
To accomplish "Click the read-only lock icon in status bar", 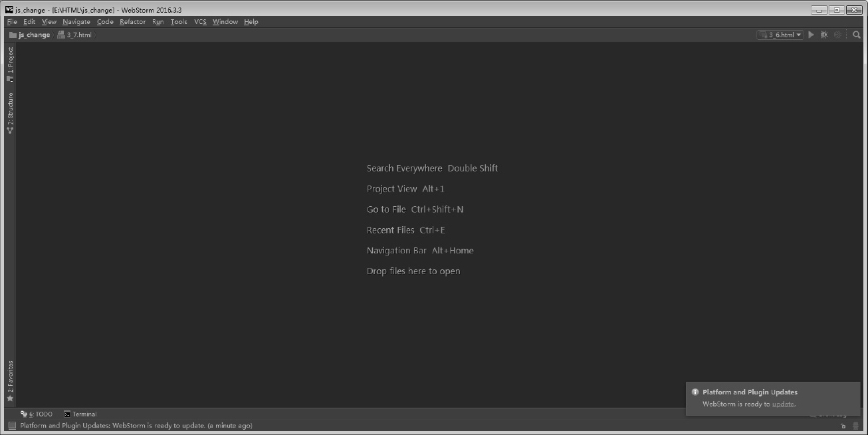I will pos(843,426).
